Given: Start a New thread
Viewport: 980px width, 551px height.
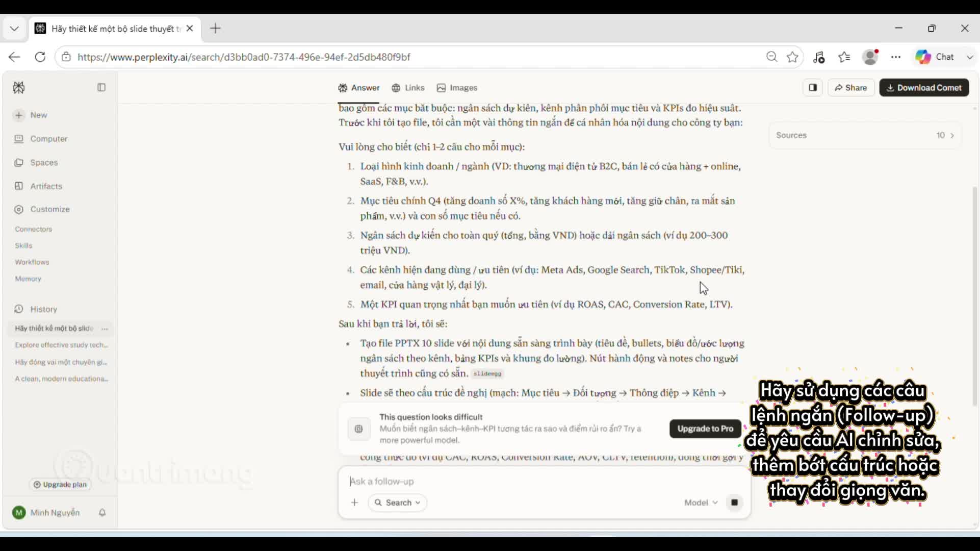Looking at the screenshot, I should tap(31, 115).
